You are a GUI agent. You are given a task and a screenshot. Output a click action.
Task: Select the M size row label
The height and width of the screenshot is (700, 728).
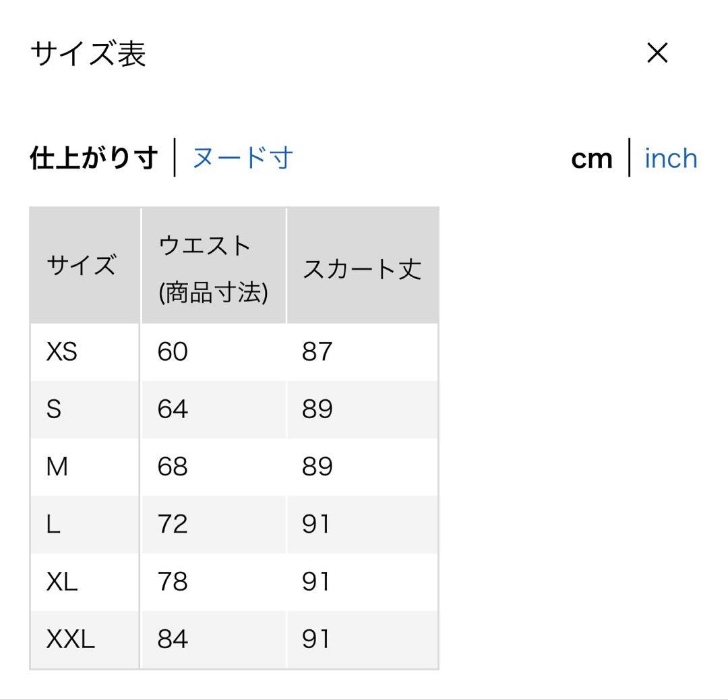pyautogui.click(x=57, y=467)
